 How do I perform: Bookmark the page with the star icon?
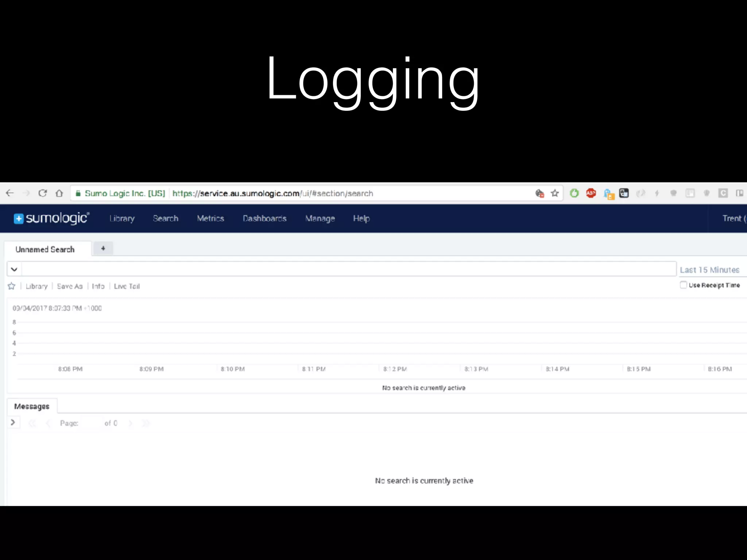pyautogui.click(x=555, y=193)
